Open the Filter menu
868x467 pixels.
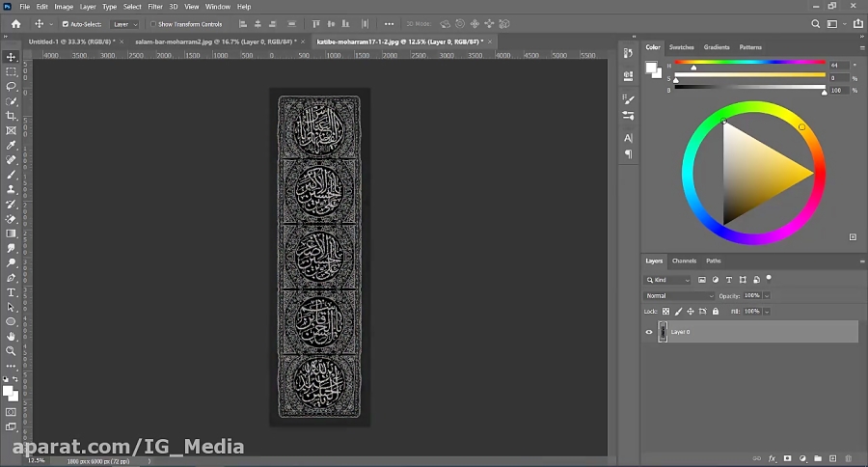pos(155,7)
